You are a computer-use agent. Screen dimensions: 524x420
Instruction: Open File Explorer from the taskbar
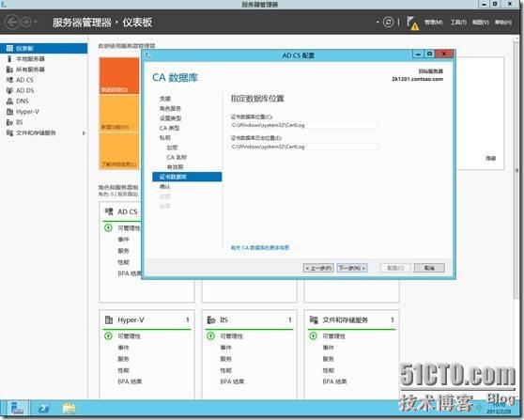point(69,409)
